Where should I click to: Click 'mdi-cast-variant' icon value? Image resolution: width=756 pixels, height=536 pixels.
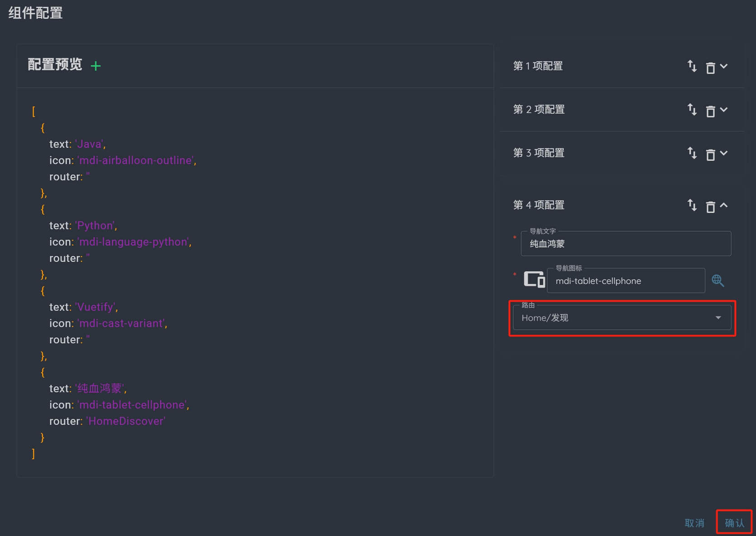pos(121,323)
